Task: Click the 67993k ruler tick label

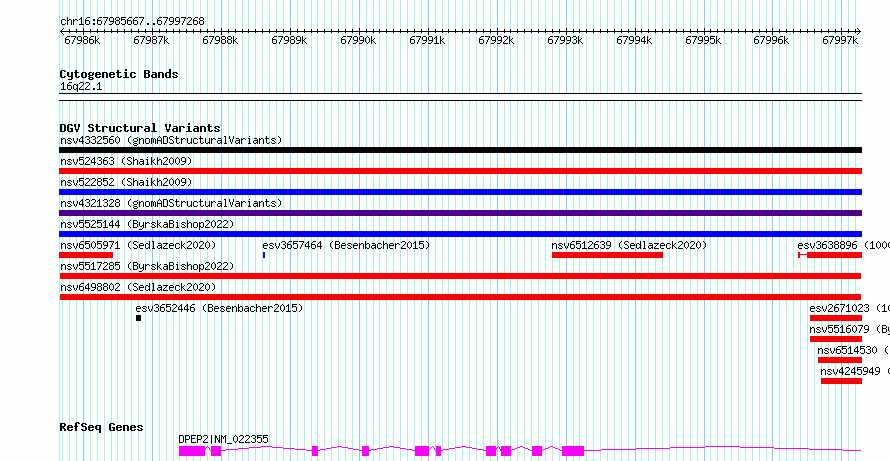Action: coord(565,40)
